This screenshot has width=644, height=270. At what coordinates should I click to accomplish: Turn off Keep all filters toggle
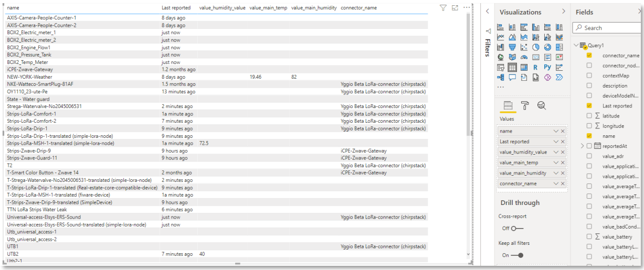[x=517, y=255]
